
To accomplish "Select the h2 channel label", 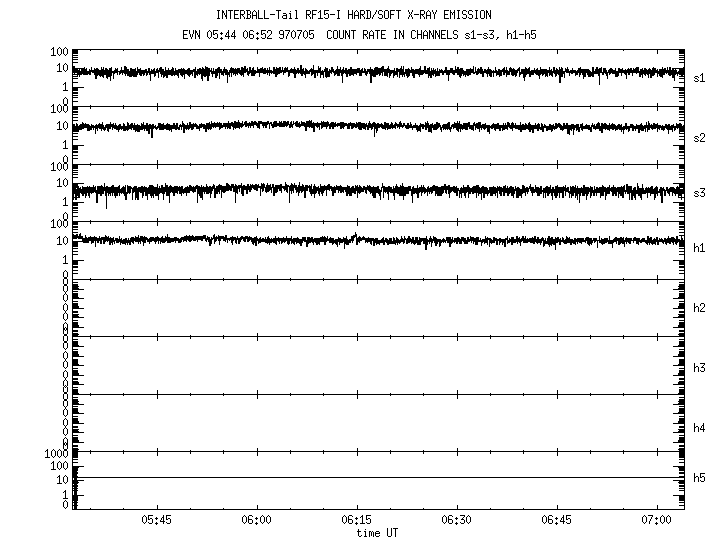I will [x=700, y=308].
